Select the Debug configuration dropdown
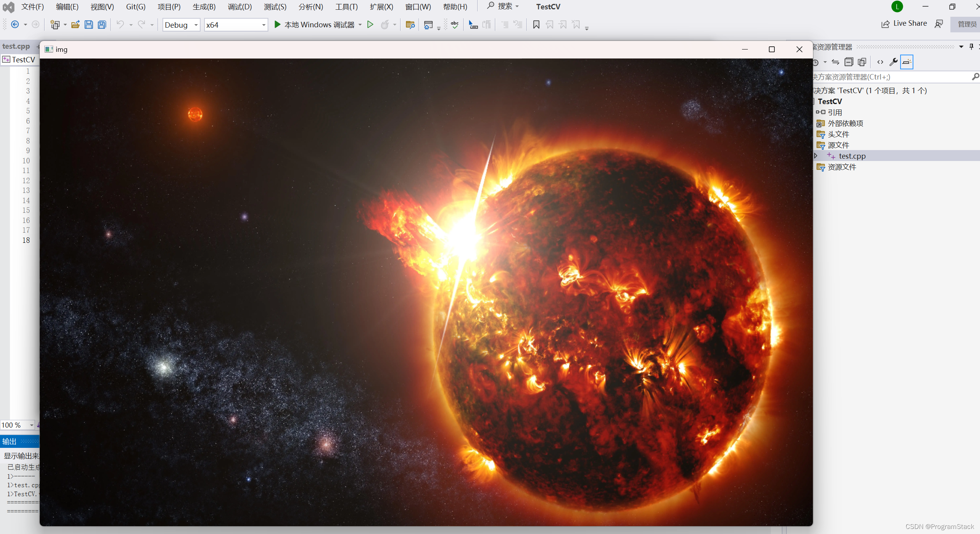 click(x=181, y=24)
